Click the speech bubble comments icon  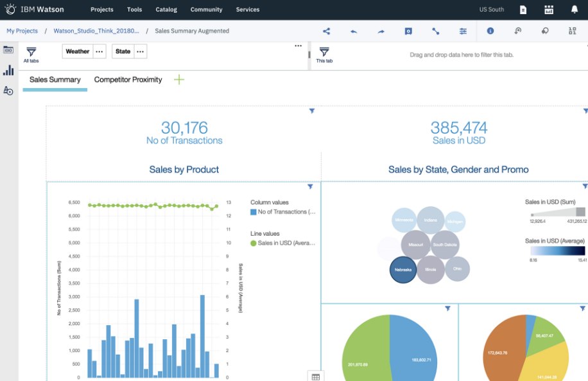(545, 31)
